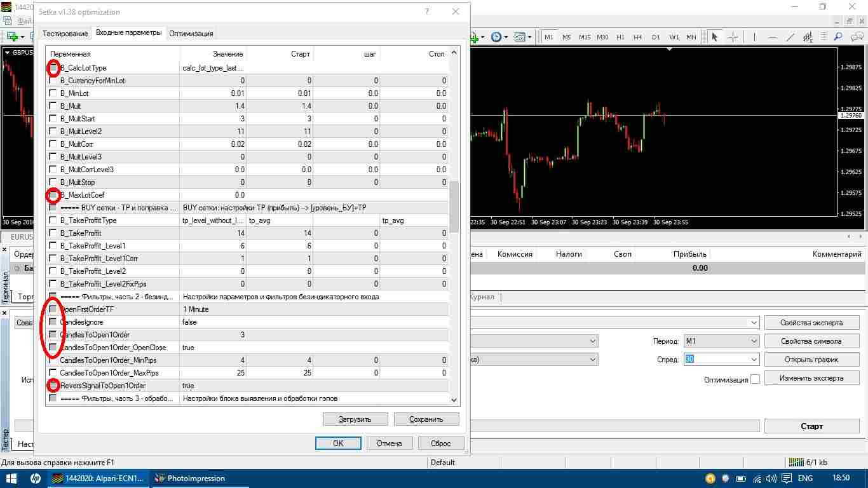This screenshot has width=868, height=488.
Task: Switch chart to H1 timeframe
Action: [620, 37]
